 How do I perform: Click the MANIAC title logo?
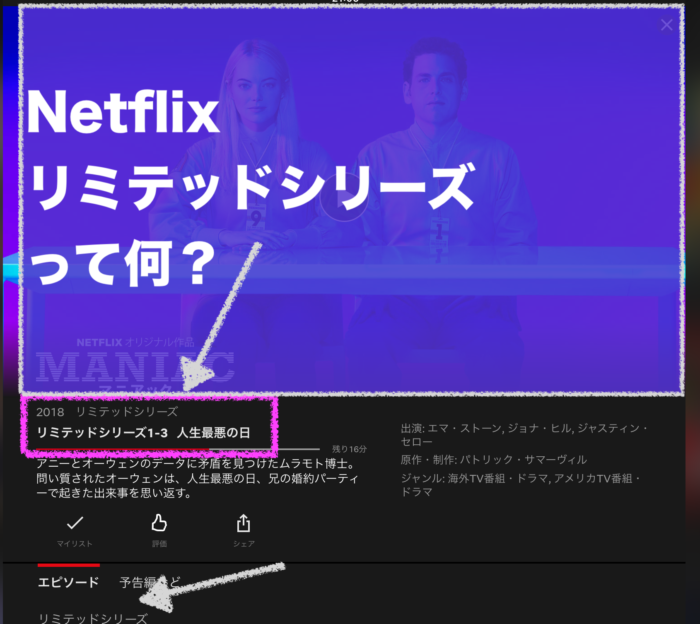coord(135,366)
